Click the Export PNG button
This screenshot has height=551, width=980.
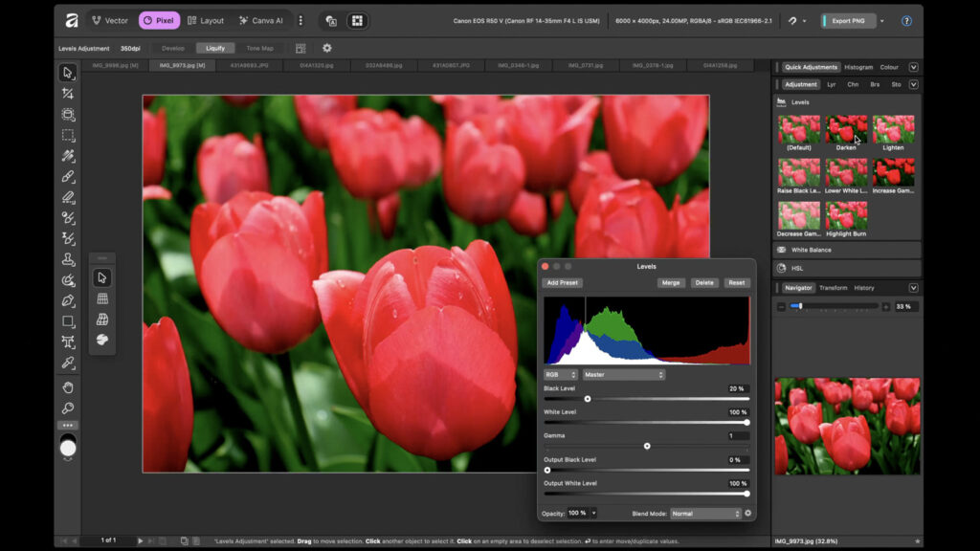(x=848, y=20)
